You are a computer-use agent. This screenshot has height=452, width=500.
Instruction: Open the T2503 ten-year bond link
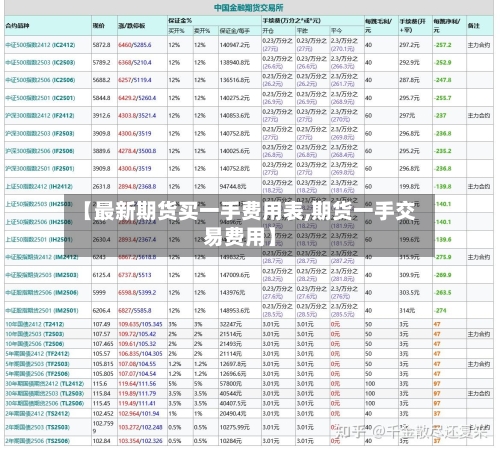click(x=35, y=334)
